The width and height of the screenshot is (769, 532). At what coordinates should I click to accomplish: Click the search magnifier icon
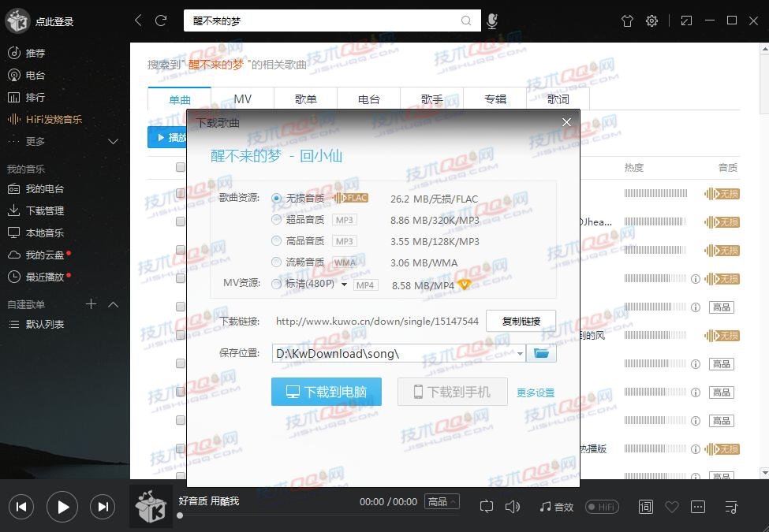466,20
